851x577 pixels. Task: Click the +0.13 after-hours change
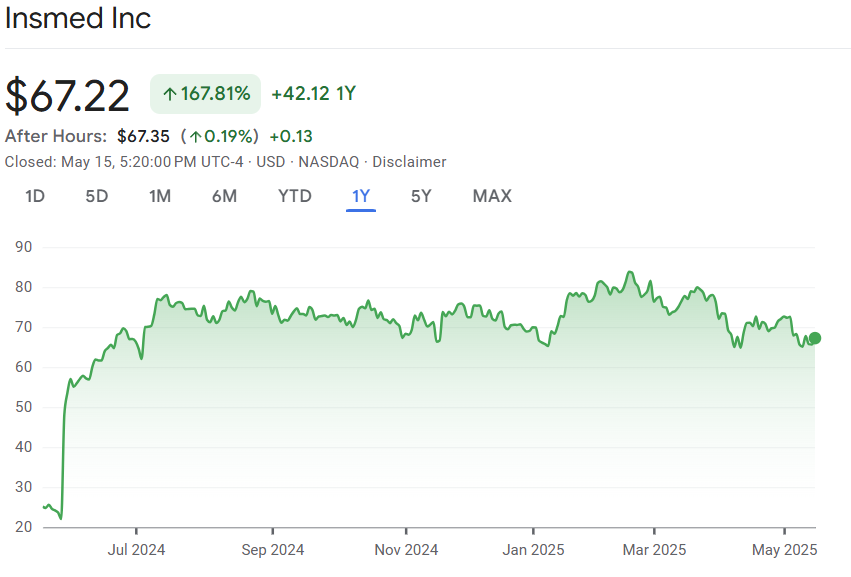pos(291,136)
